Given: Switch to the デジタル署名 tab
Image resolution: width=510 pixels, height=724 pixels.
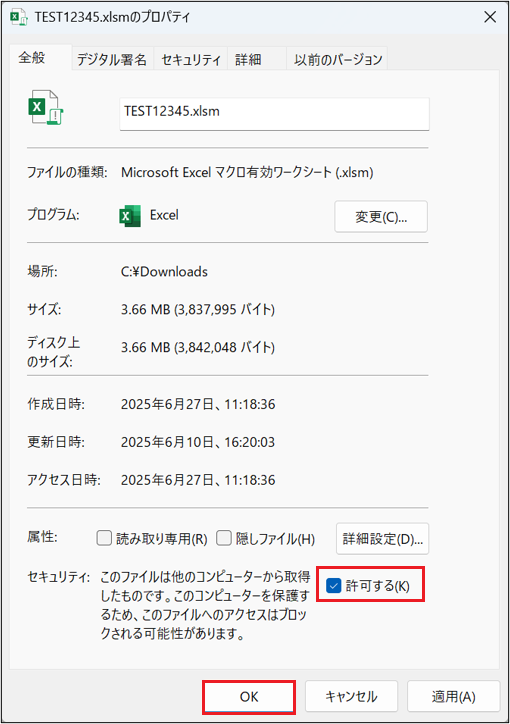Looking at the screenshot, I should point(112,59).
